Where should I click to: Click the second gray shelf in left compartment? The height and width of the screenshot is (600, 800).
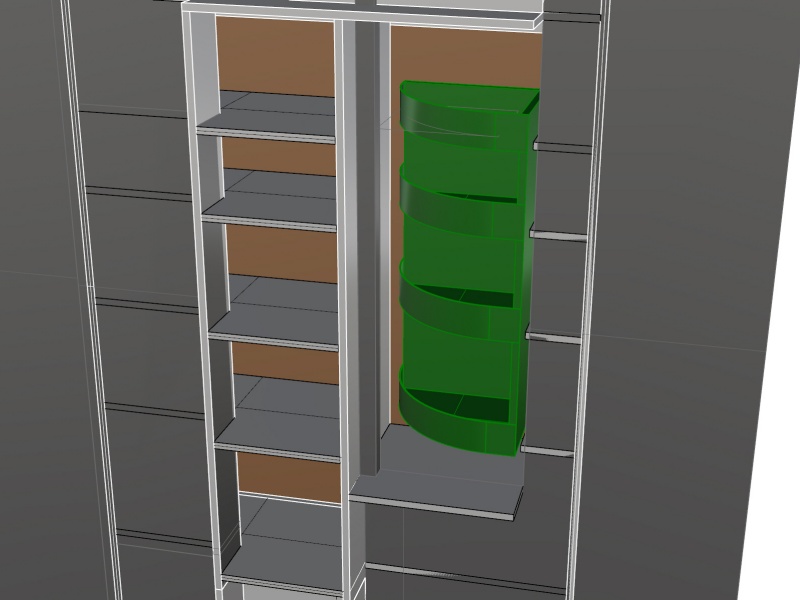270,200
